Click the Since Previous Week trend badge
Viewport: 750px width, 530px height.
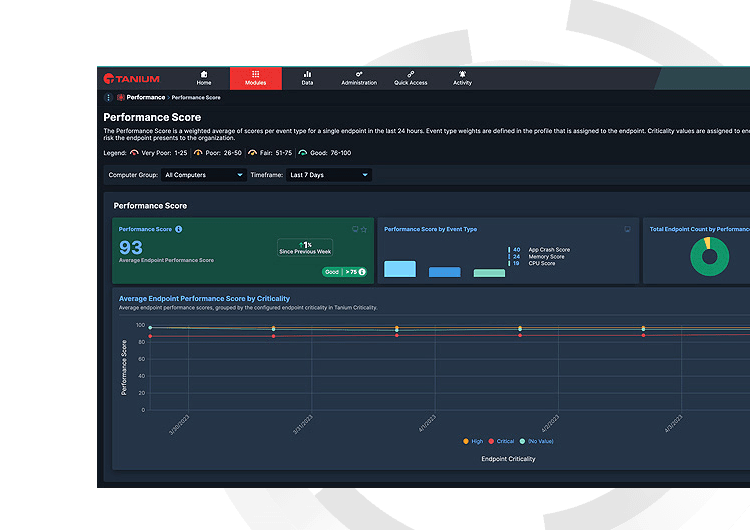[305, 248]
